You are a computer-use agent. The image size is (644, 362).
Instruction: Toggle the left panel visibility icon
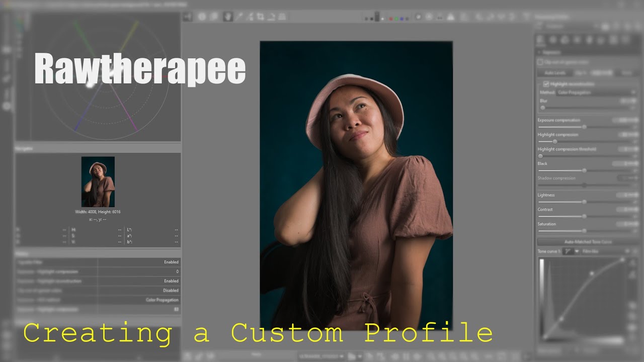[x=187, y=17]
